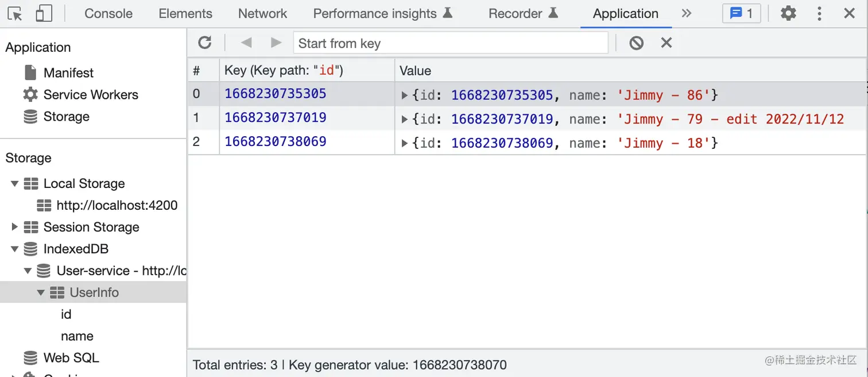Select the name index under UserInfo
Viewport: 868px width, 377px height.
(x=77, y=336)
